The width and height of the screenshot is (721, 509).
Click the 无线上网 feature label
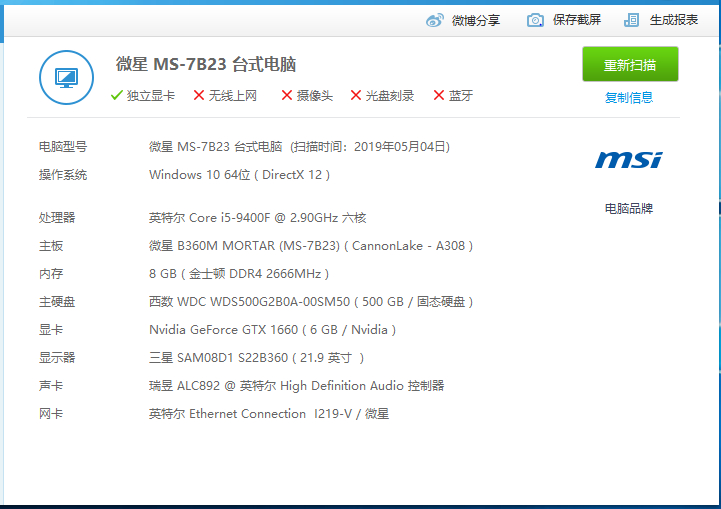[x=233, y=96]
